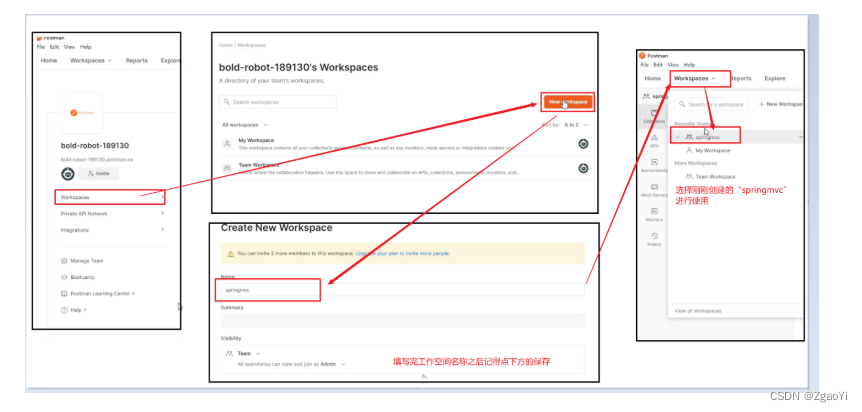This screenshot has height=412, width=862.
Task: Open Help menu in left window
Action: (x=86, y=47)
